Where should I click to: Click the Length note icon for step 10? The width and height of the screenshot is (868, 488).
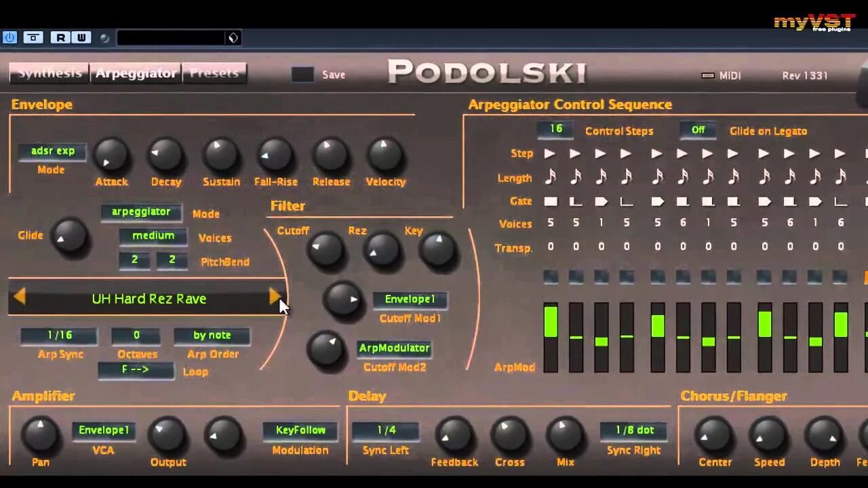pyautogui.click(x=790, y=177)
